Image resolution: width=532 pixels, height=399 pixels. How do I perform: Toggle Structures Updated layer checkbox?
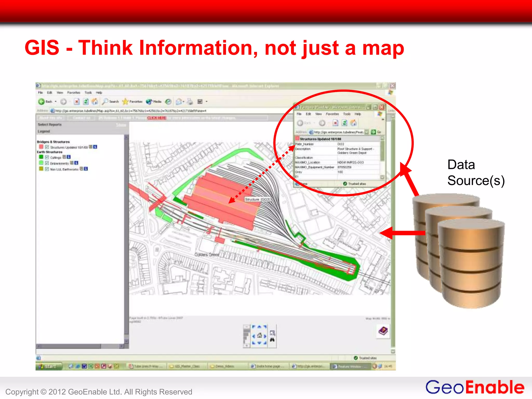[x=47, y=147]
